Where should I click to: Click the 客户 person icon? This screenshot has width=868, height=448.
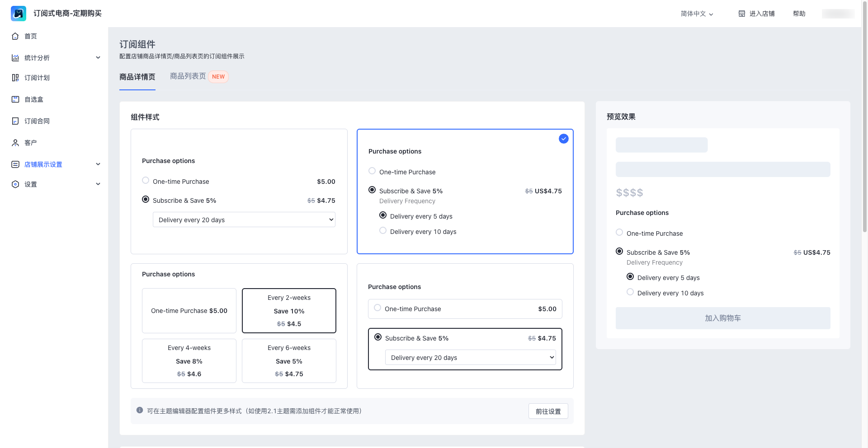click(x=15, y=143)
